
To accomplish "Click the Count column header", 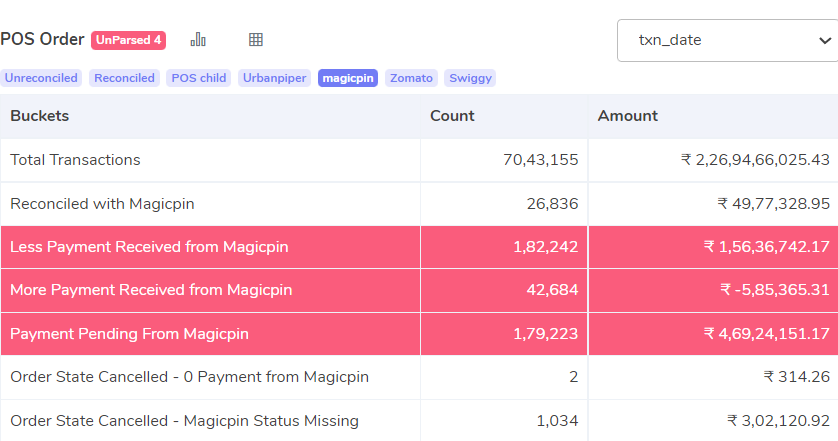I will coord(504,116).
